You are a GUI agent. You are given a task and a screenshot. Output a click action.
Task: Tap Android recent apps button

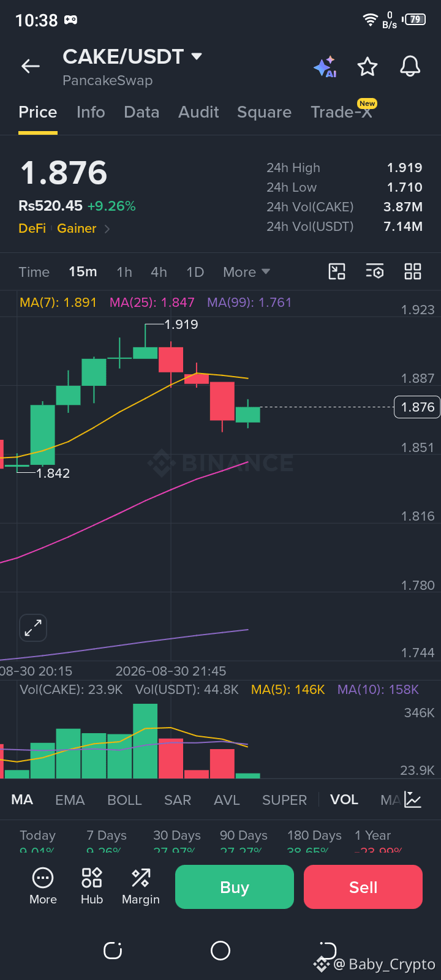point(113,951)
